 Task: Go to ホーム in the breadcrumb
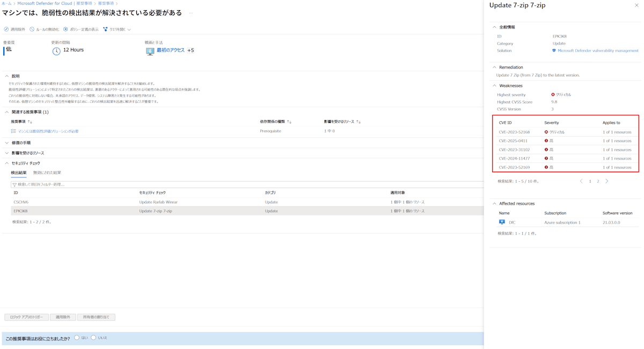tap(6, 4)
